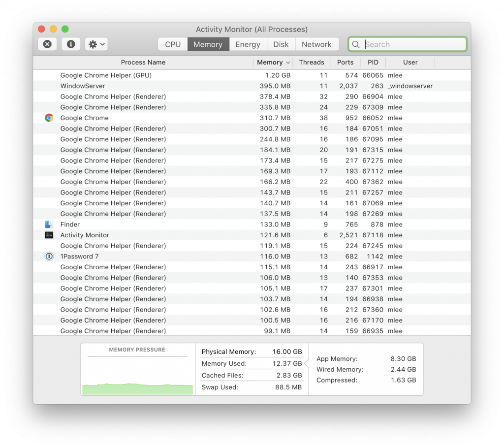This screenshot has height=448, width=504.
Task: Select renderer row using 99.1 MB
Action: tap(252, 331)
